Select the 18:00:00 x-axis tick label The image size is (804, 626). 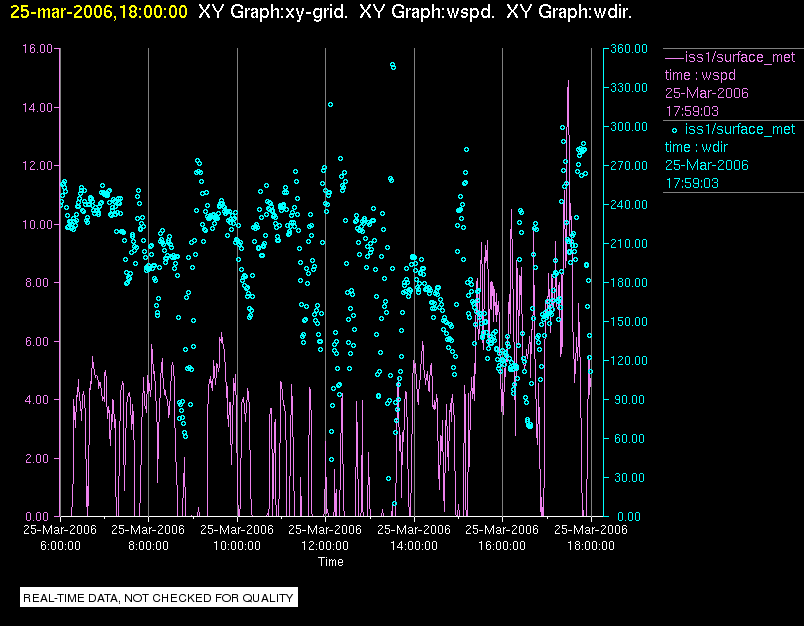point(590,546)
